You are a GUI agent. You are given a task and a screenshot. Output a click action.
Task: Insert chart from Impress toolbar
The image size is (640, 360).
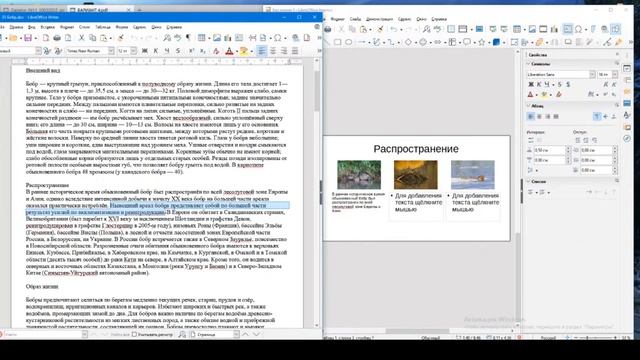point(554,29)
